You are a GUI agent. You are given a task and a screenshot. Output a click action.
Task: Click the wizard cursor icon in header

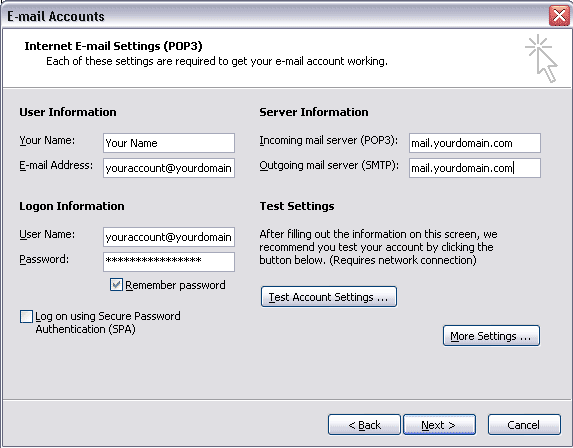tap(542, 58)
